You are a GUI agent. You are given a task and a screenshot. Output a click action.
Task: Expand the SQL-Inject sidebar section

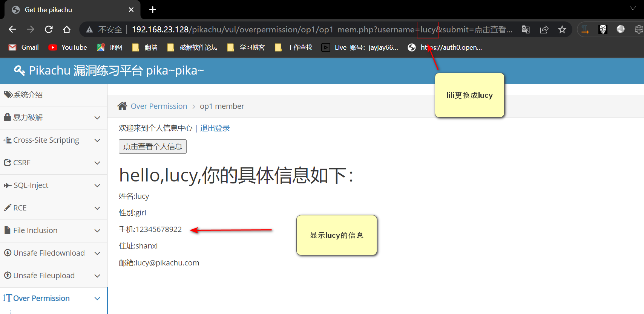point(53,185)
